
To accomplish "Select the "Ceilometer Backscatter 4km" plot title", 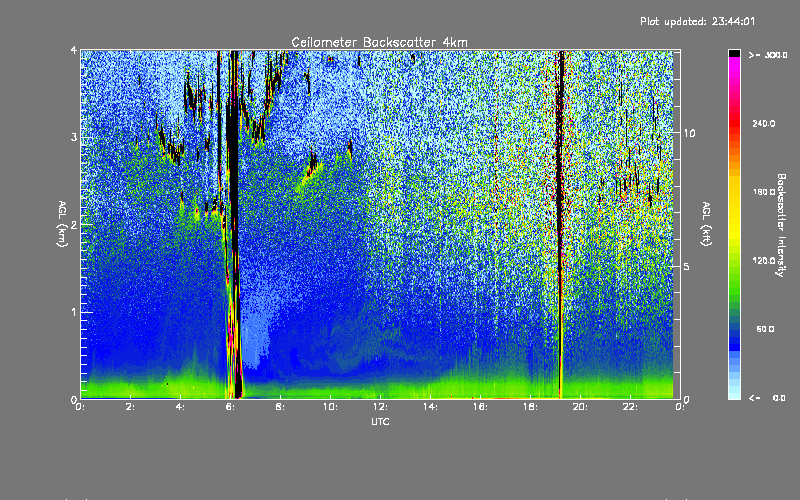I will point(379,42).
